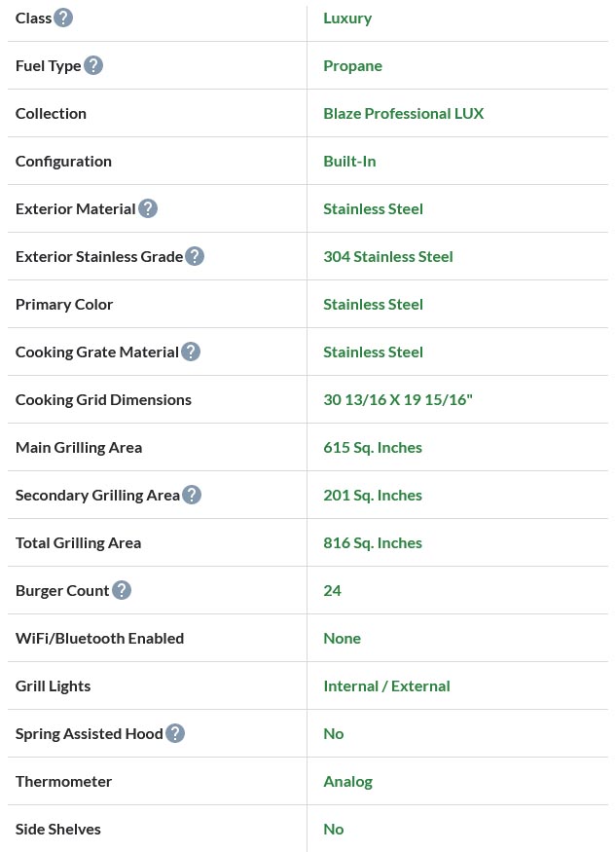Select the Propane fuel type link
The image size is (616, 852).
(352, 65)
